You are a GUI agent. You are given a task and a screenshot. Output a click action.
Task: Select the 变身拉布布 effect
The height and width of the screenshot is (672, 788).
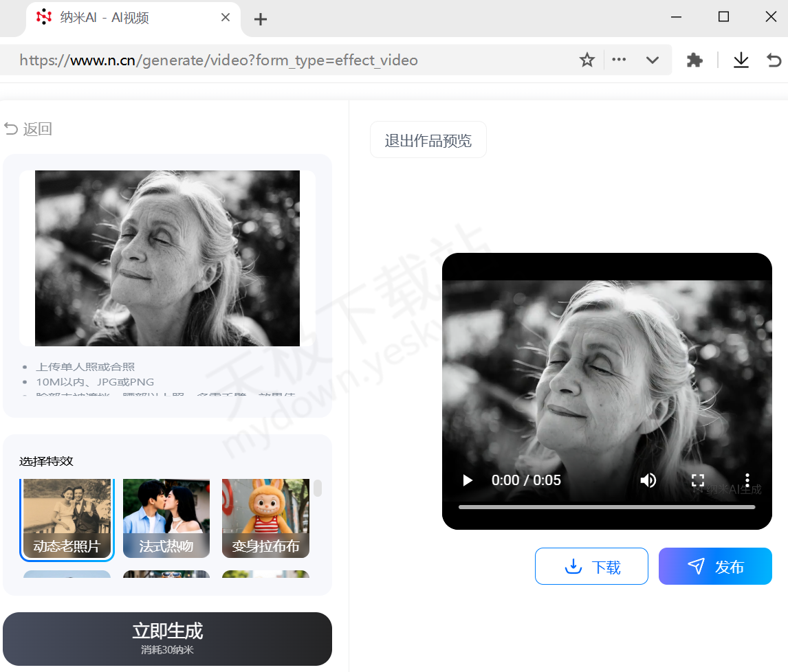[x=265, y=518]
